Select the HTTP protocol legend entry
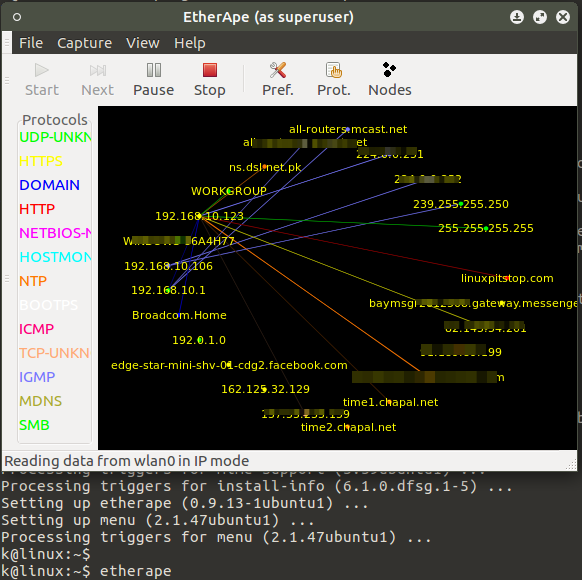583x580 pixels. point(37,209)
